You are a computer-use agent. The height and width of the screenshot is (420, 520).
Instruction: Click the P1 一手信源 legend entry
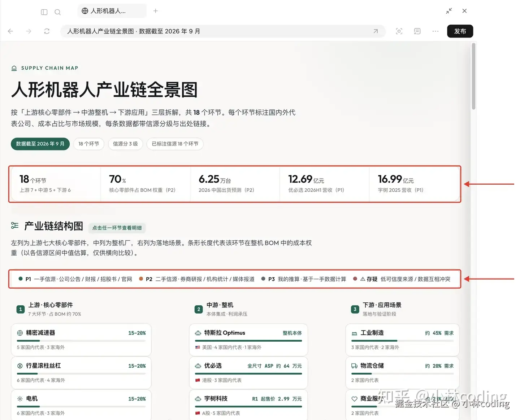(x=75, y=279)
